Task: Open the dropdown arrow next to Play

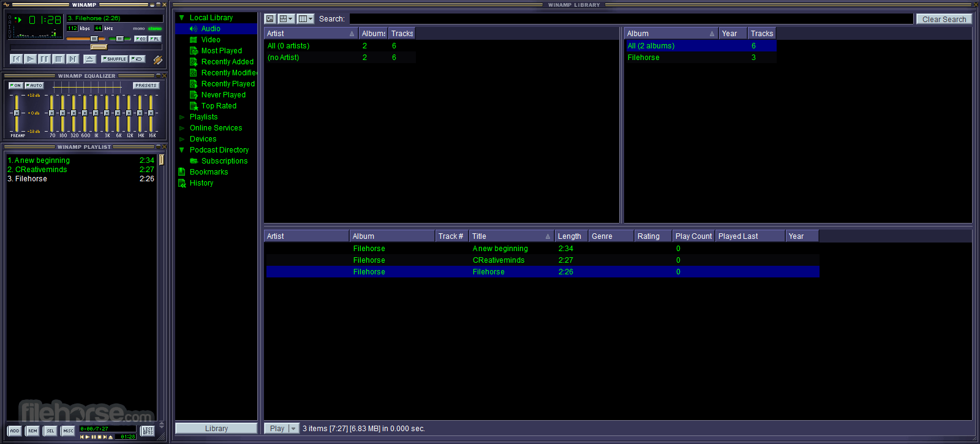Action: click(293, 429)
